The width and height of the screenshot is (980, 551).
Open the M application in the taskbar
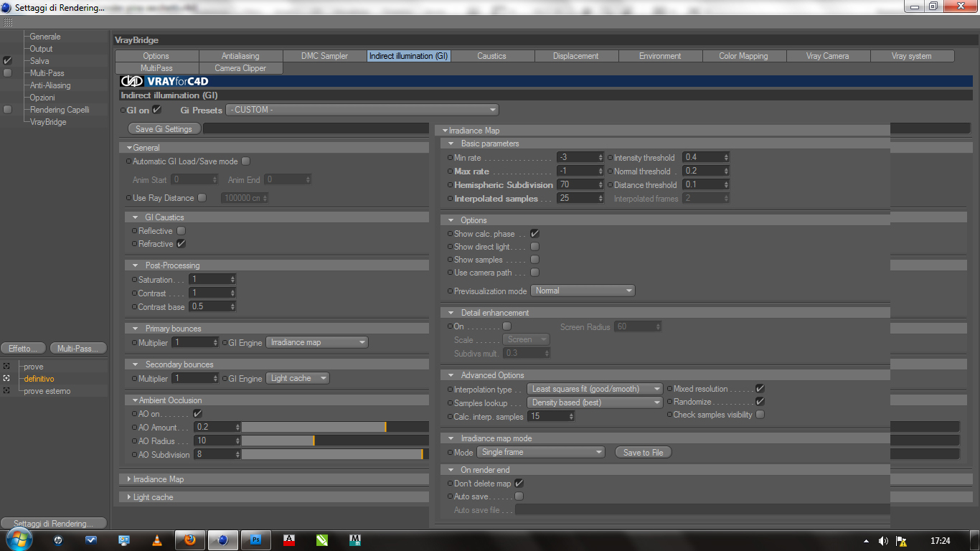click(355, 540)
